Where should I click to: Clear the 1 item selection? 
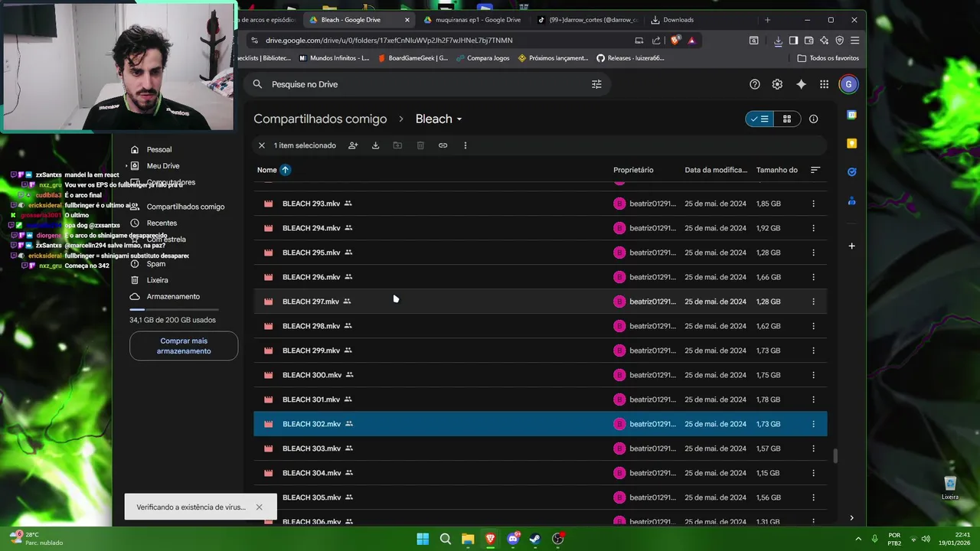coord(262,145)
